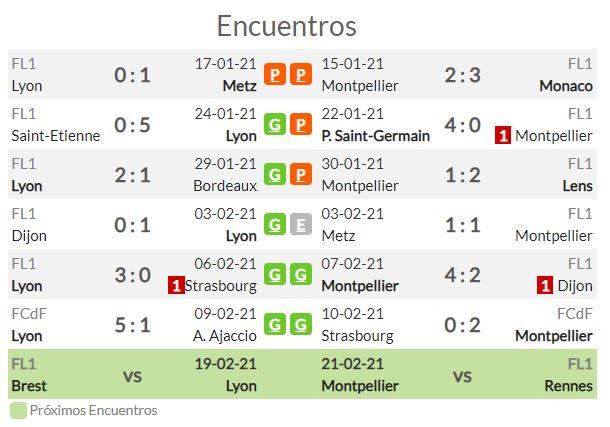
Task: Click the Próximos Encuentros green legend swatch
Action: point(18,411)
